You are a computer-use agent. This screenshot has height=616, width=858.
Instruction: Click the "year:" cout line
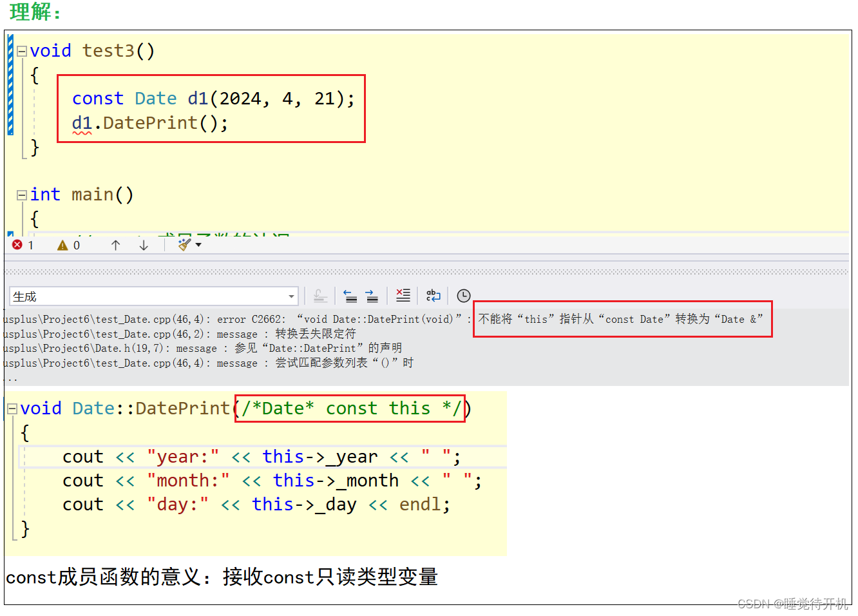point(262,457)
